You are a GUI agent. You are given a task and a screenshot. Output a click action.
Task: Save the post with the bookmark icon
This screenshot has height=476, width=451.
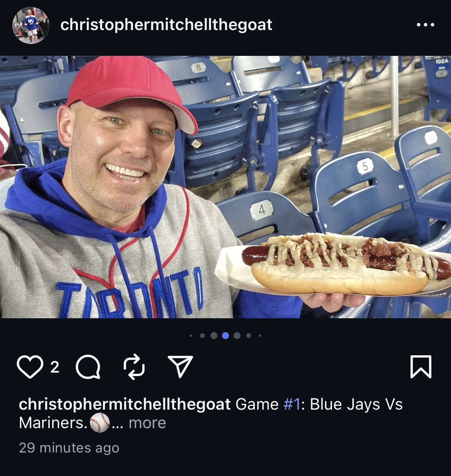[x=421, y=366]
